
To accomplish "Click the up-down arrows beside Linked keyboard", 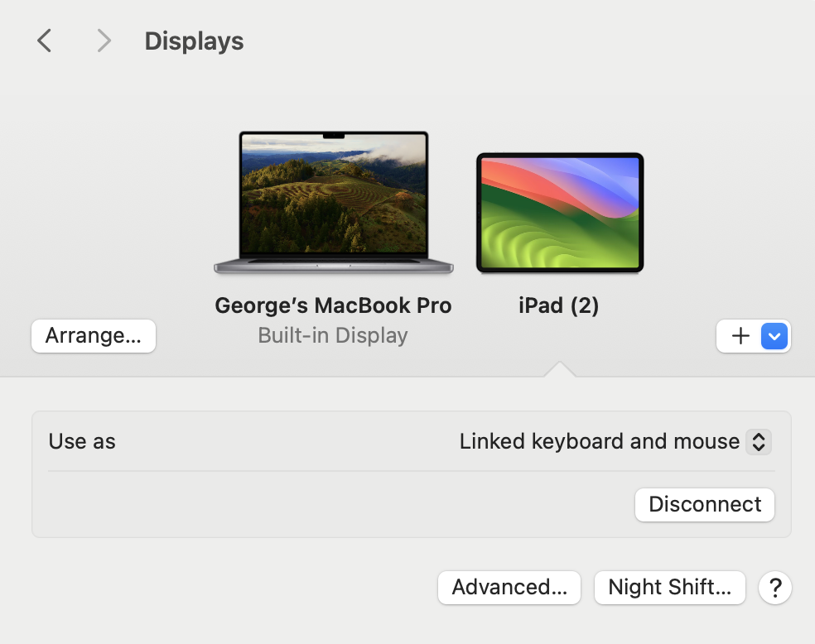I will pos(758,442).
